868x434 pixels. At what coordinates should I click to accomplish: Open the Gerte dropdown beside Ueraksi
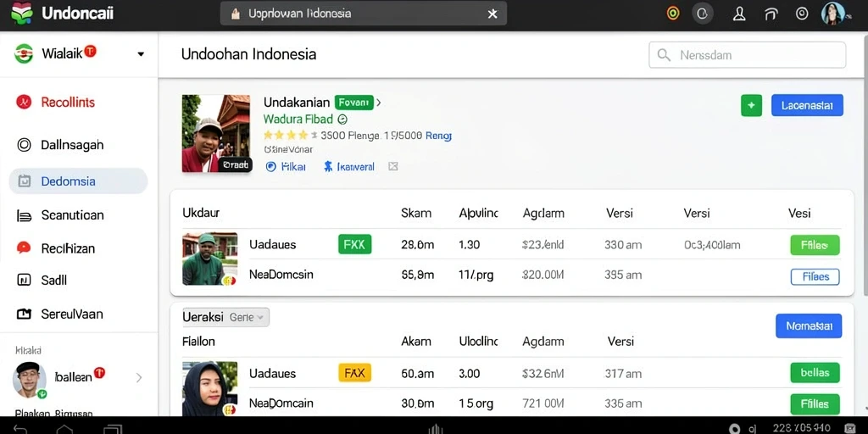tap(248, 317)
